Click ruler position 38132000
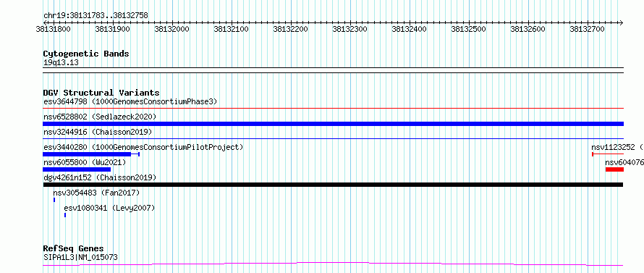The image size is (644, 273). (172, 29)
